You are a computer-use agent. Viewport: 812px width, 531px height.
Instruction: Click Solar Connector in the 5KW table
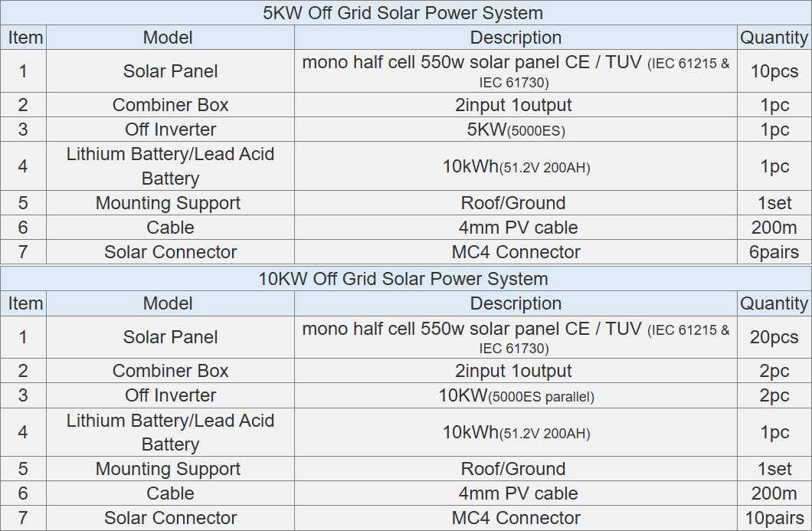pos(170,252)
